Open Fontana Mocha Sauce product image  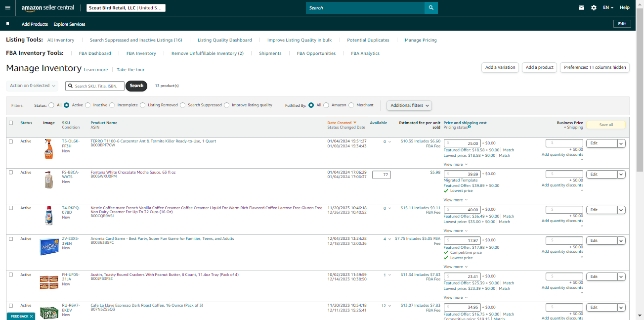48,180
